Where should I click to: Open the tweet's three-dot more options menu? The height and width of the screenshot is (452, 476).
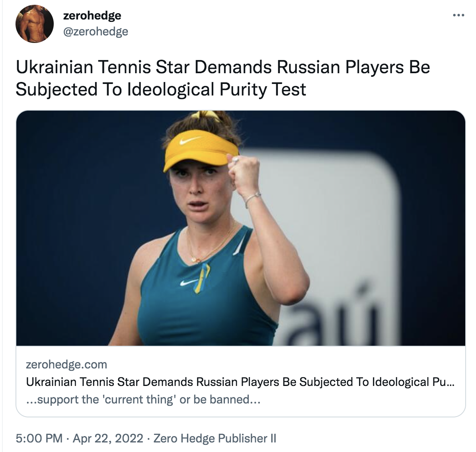pyautogui.click(x=458, y=16)
